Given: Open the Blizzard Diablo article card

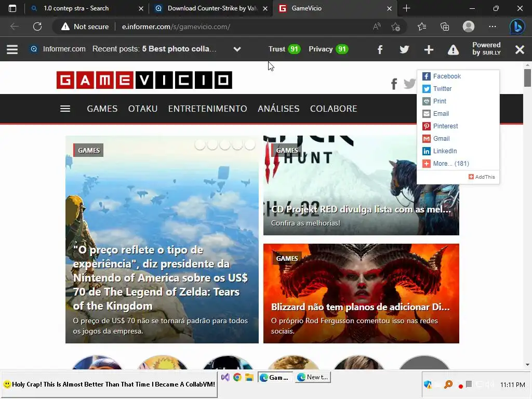Looking at the screenshot, I should (361, 294).
